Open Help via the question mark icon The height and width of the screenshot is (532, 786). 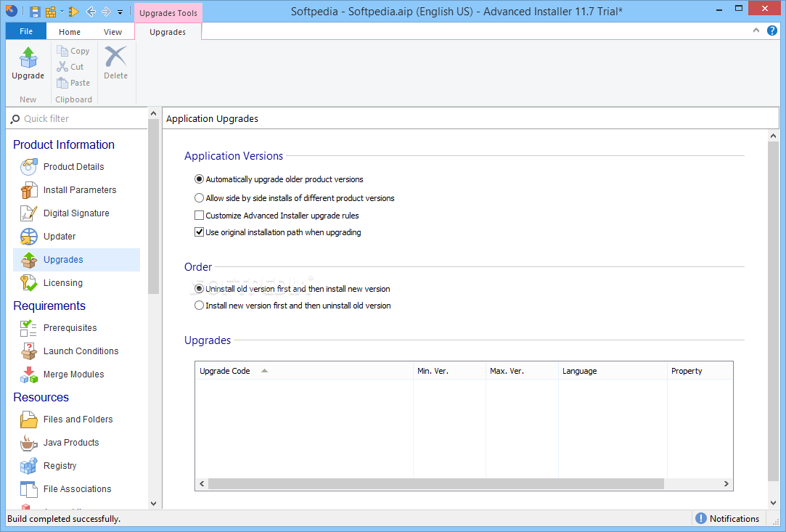(772, 30)
